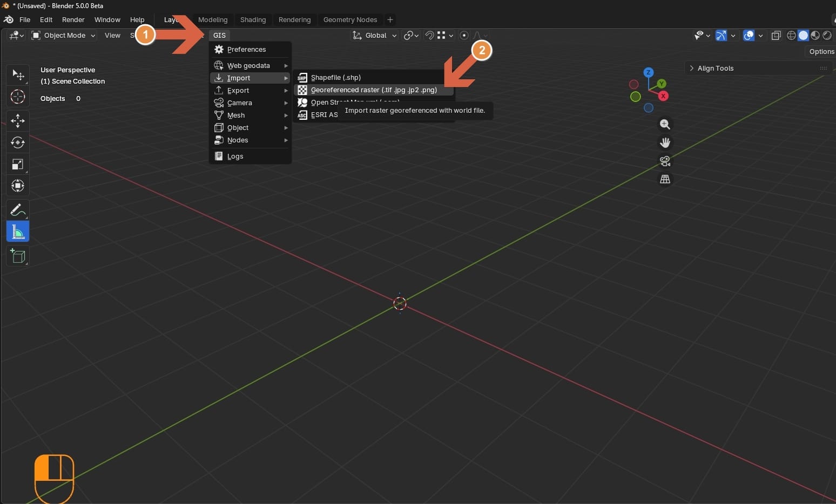Viewport: 836px width, 504px height.
Task: Open the transform pivot point dropdown
Action: coord(412,35)
